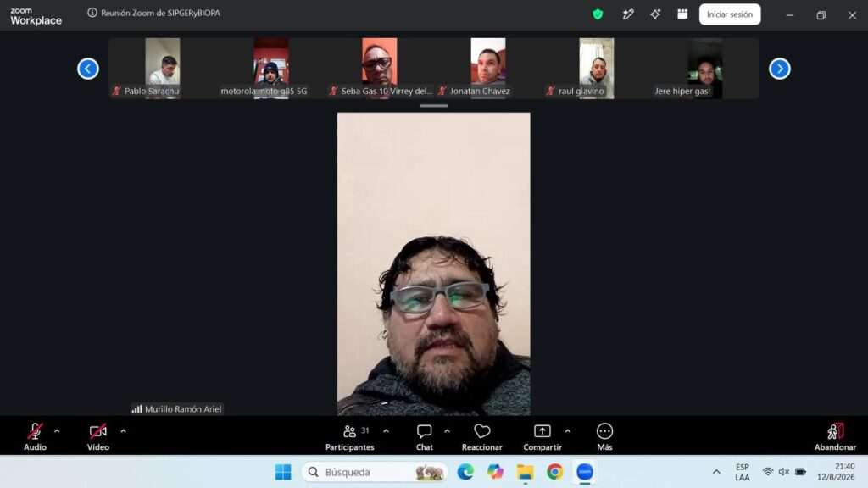Expand share options arrow next to Compartir
This screenshot has height=488, width=868.
567,431
